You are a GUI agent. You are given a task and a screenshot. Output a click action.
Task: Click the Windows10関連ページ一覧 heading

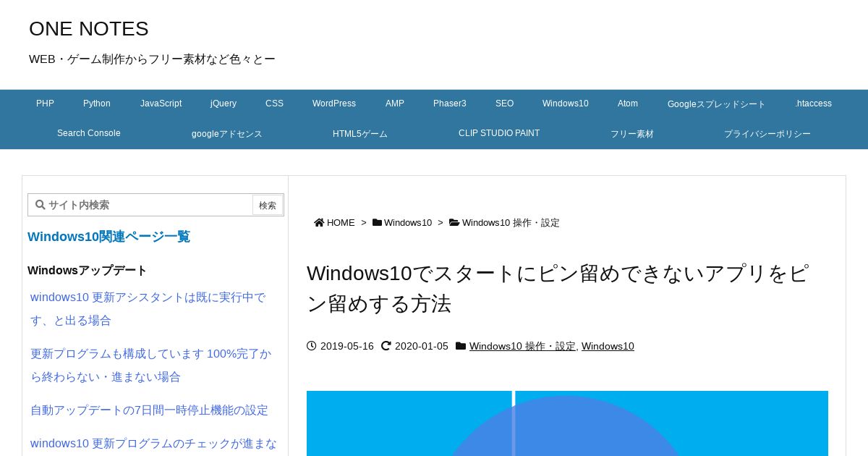coord(109,237)
